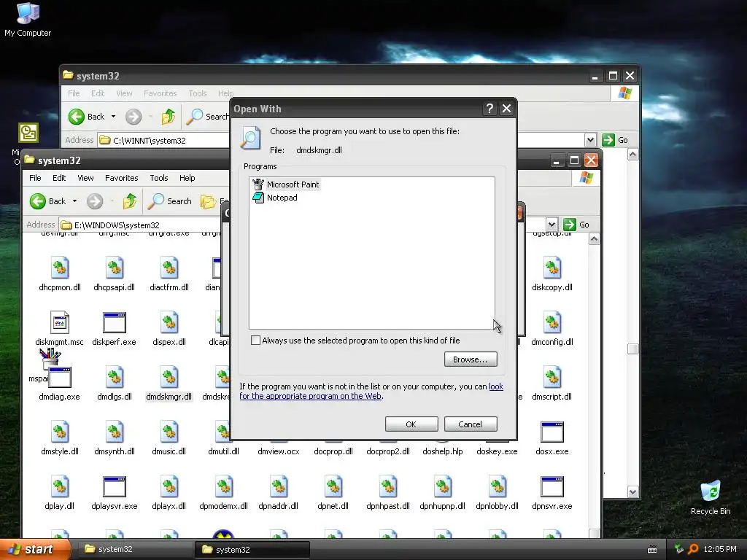Image resolution: width=747 pixels, height=560 pixels.
Task: Select the dhcpmon.dll file icon
Action: pyautogui.click(x=60, y=268)
